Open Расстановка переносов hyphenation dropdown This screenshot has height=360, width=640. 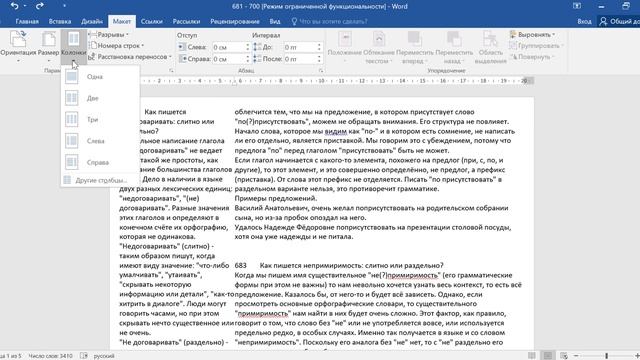point(130,57)
